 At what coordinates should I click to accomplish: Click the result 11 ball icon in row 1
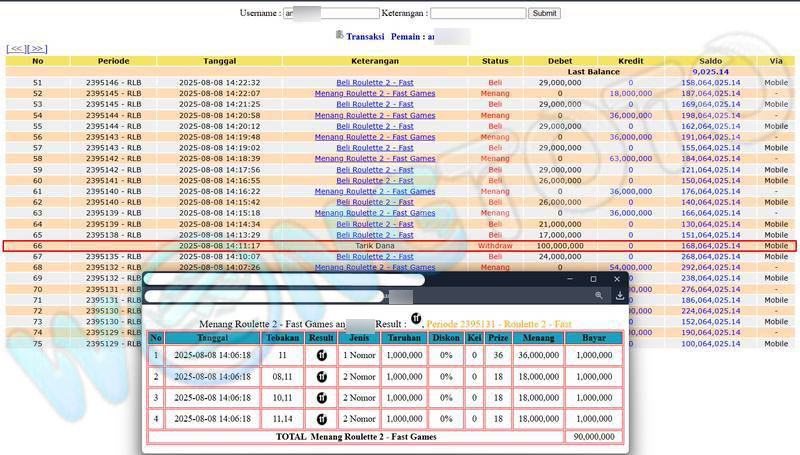tap(322, 355)
